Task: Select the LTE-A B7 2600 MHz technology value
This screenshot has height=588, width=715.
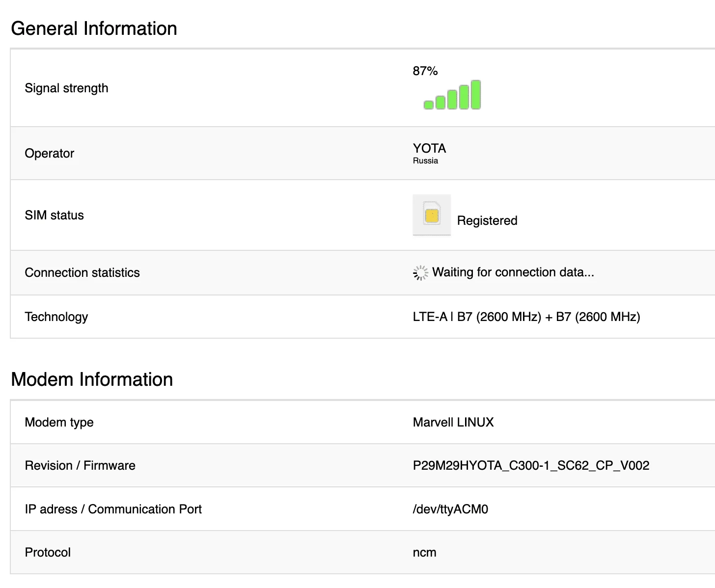Action: [526, 317]
